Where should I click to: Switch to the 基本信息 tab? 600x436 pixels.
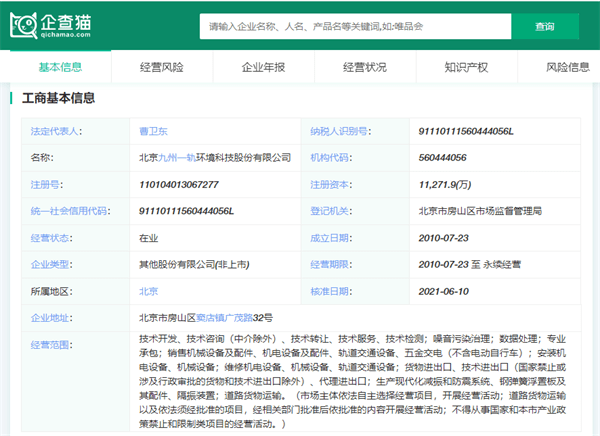pos(60,68)
